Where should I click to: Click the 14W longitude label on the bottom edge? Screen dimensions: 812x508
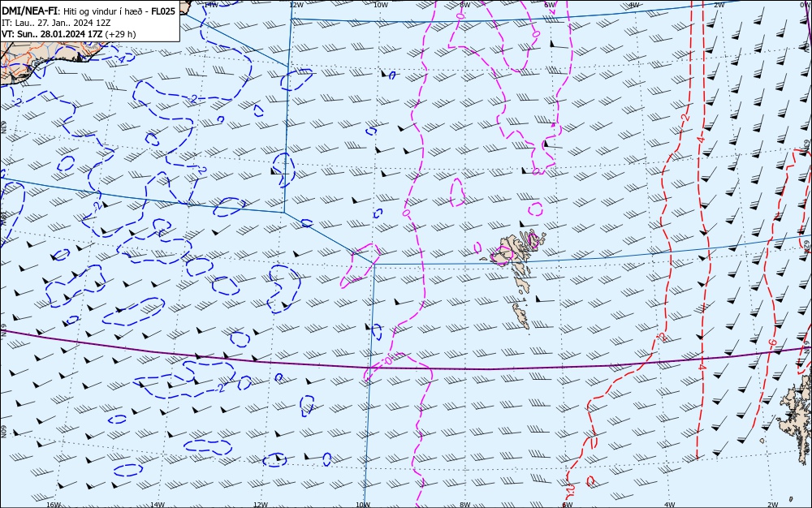pos(157,505)
